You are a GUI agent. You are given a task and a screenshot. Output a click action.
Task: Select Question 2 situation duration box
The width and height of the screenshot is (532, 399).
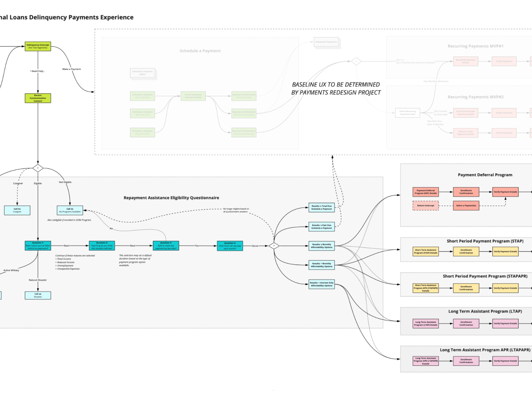click(x=102, y=246)
